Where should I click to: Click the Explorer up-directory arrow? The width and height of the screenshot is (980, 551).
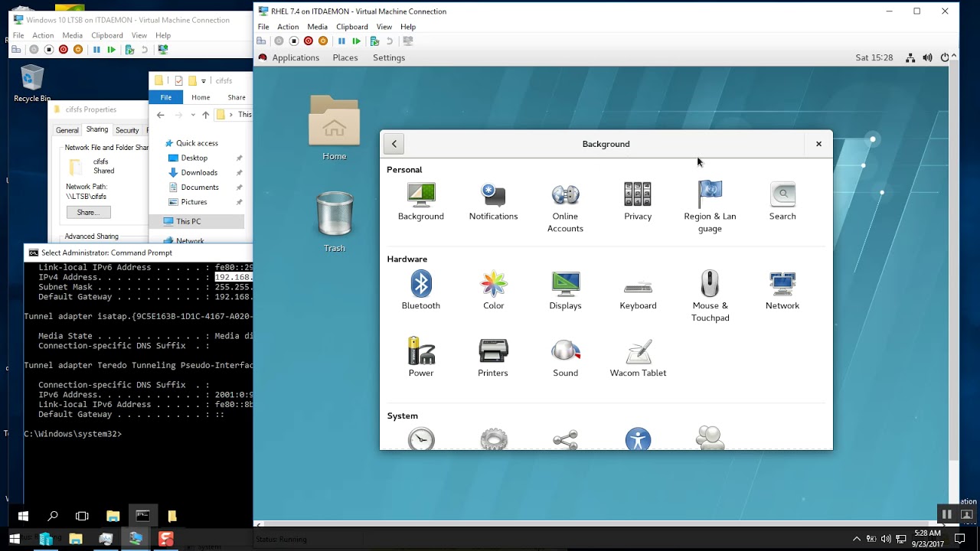(205, 115)
